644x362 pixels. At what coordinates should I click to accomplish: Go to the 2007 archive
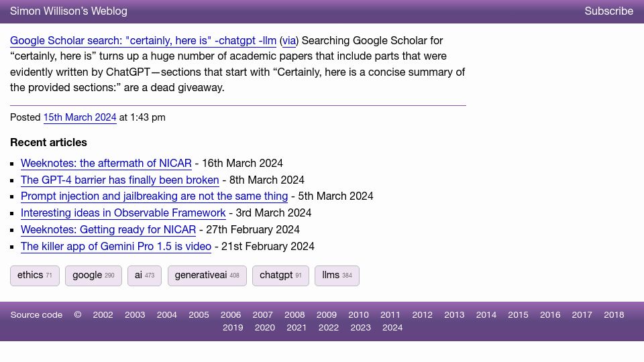pos(262,315)
